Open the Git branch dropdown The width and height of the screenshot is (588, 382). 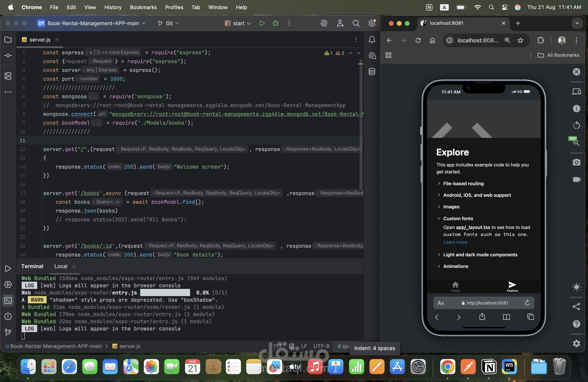(x=168, y=23)
